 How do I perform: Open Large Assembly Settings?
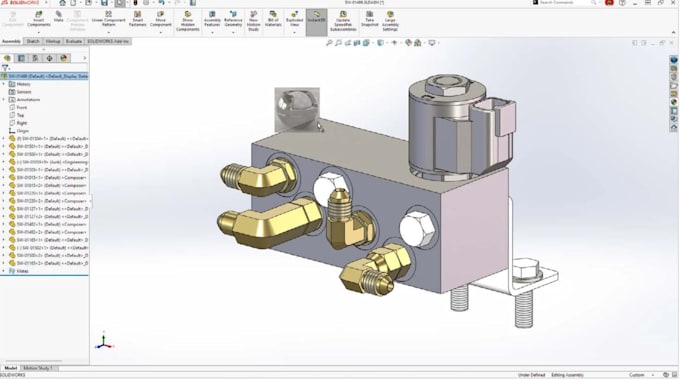click(390, 21)
